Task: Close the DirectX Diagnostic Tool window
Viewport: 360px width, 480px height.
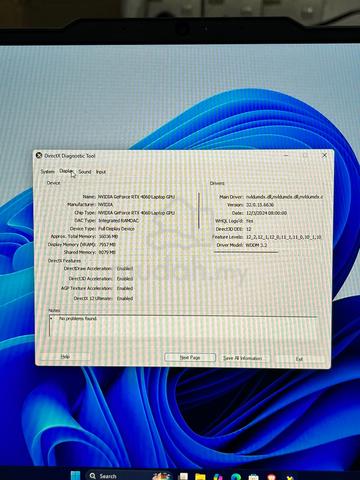Action: (x=324, y=155)
